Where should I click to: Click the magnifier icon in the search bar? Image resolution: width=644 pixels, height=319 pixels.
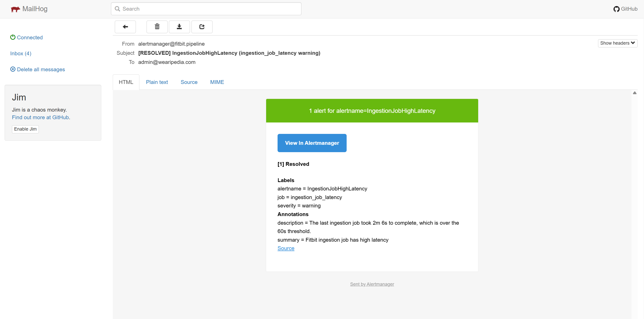pos(117,9)
